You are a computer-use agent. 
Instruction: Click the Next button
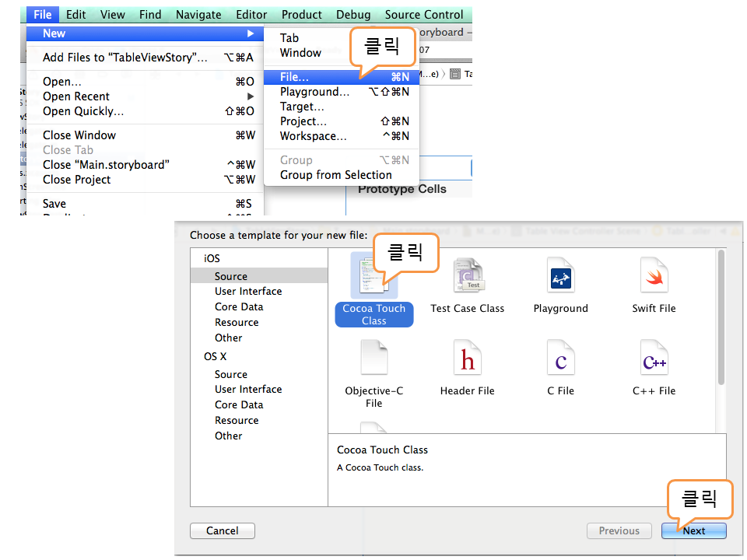coord(694,531)
